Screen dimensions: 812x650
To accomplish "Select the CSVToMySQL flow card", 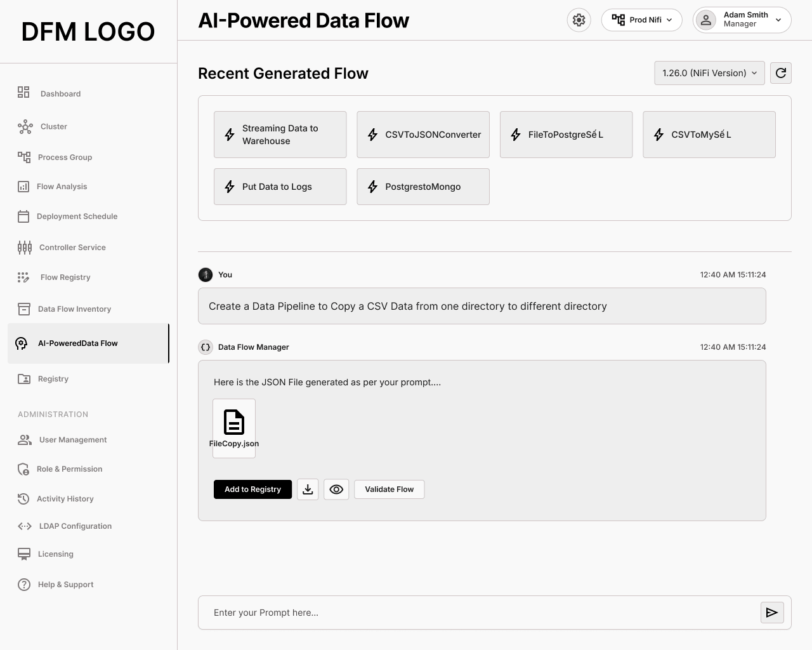I will tap(709, 135).
